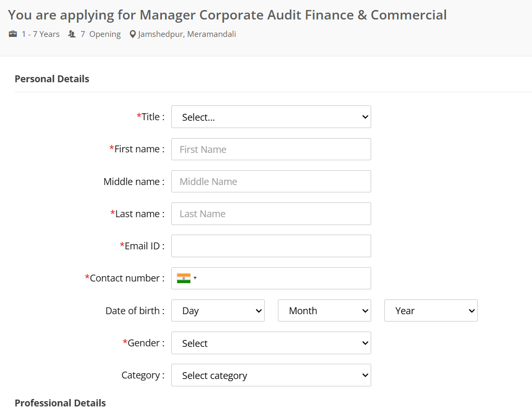532x408 pixels.
Task: Click the Contact number phone field
Action: pos(285,278)
